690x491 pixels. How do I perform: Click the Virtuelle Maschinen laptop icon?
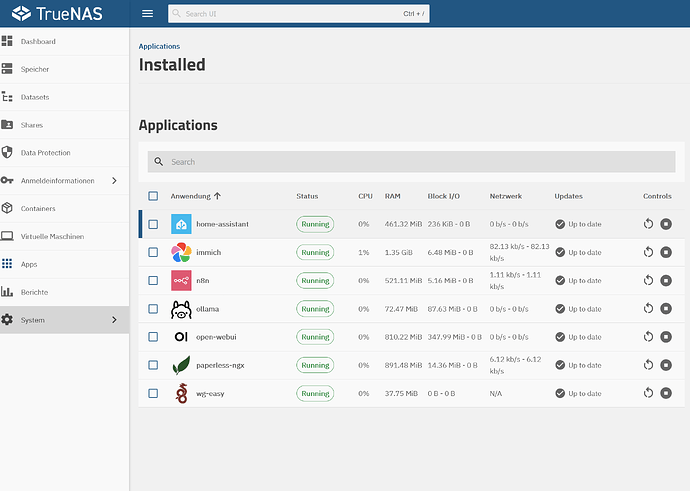tap(7, 236)
